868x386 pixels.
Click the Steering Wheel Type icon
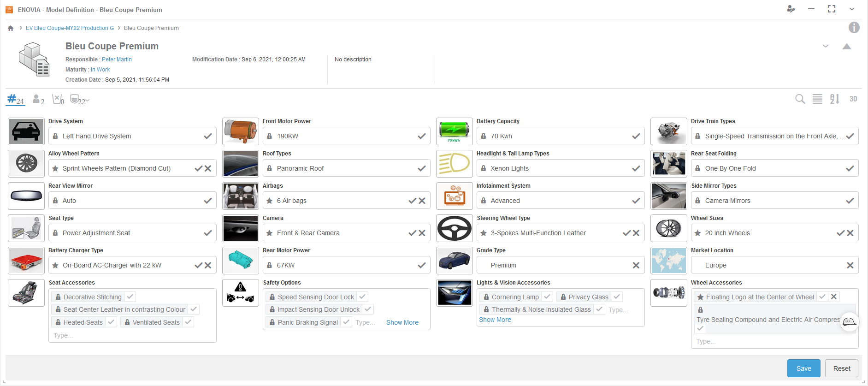(x=454, y=228)
